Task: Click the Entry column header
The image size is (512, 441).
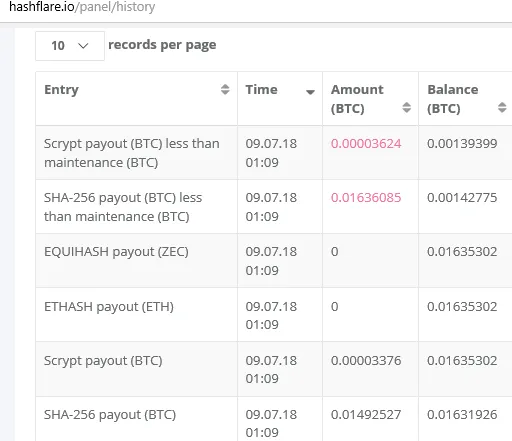Action: point(61,90)
